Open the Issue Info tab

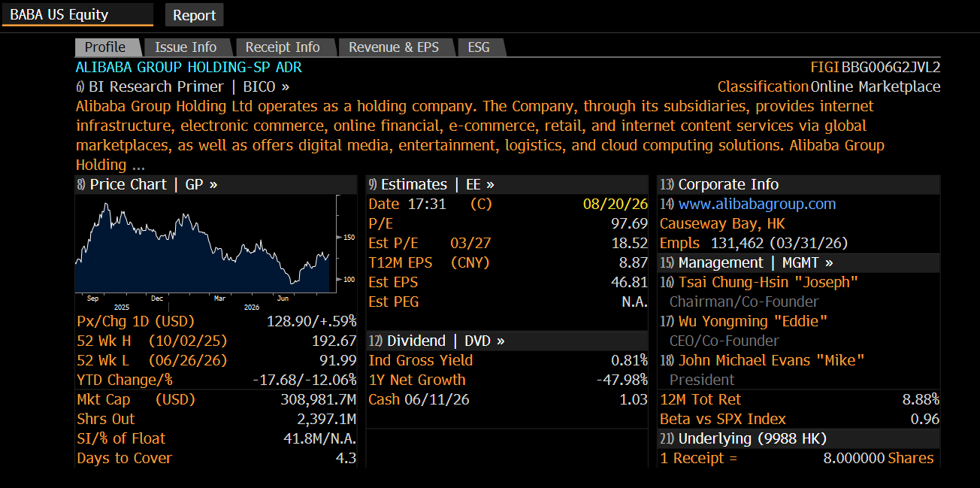186,47
